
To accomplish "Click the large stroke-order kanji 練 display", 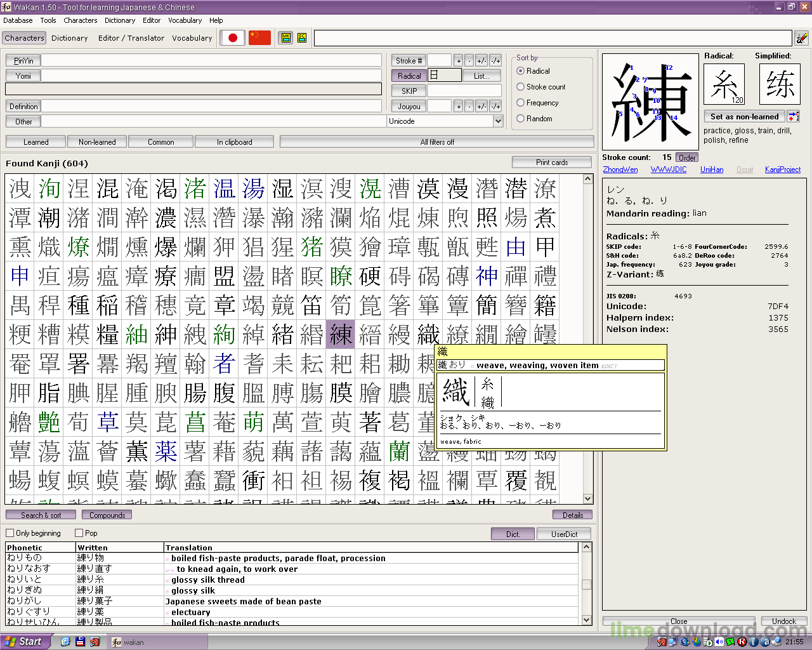I will (650, 102).
